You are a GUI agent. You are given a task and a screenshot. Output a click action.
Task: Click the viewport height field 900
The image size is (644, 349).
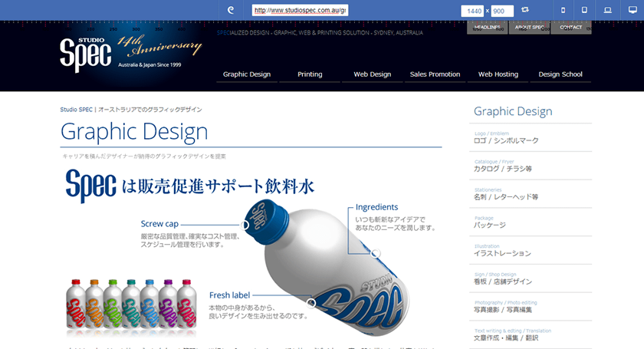click(502, 11)
